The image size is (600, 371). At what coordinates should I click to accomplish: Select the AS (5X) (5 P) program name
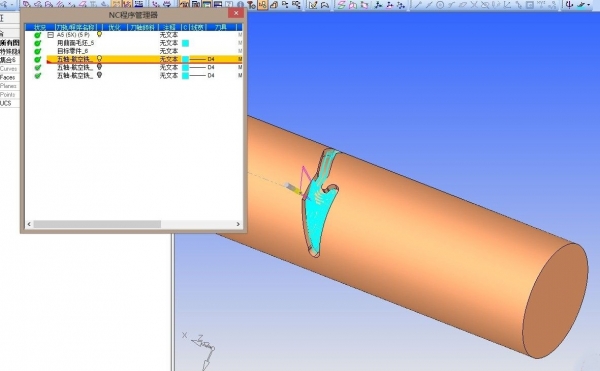click(x=73, y=35)
